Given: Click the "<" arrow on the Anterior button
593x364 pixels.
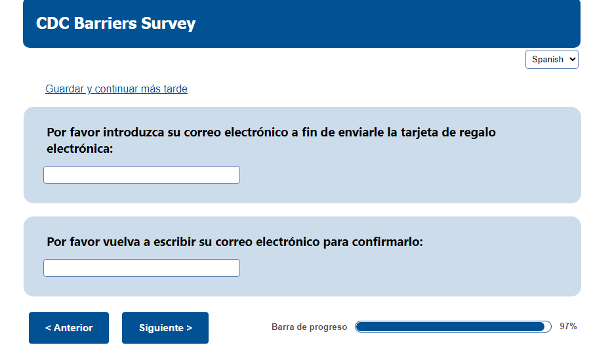Looking at the screenshot, I should (48, 328).
